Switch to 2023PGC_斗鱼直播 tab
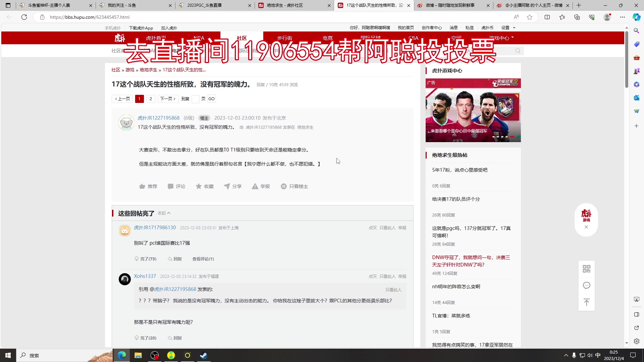Viewport: 644px width, 362px height. (x=215, y=5)
